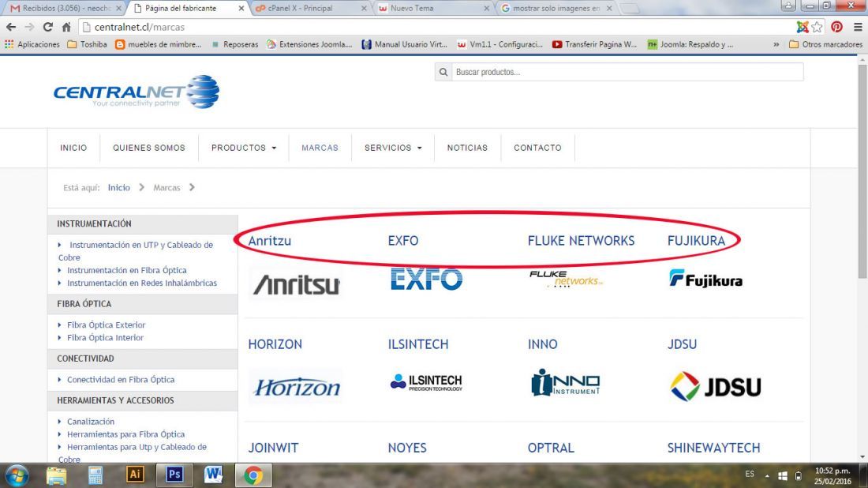Click the Inicio breadcrumb link

119,188
